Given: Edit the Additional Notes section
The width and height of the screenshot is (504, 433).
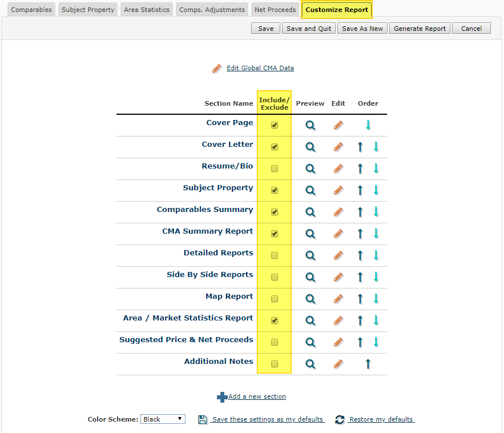Looking at the screenshot, I should [x=338, y=364].
